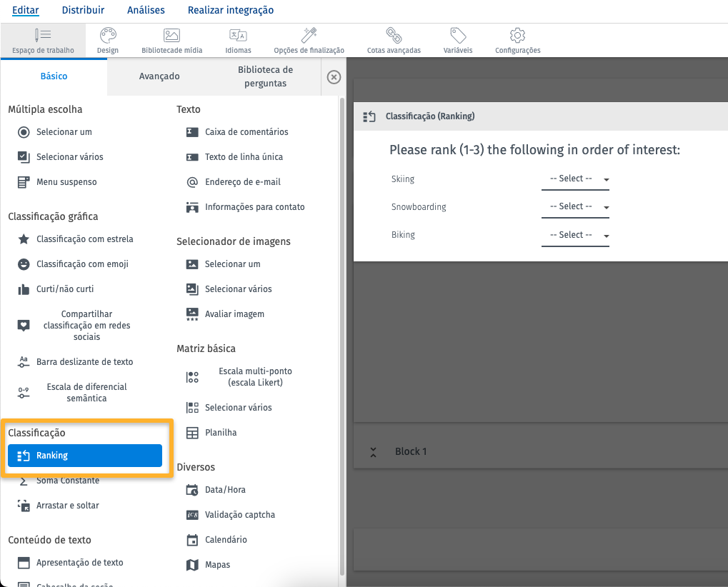Add matrix Selecionar vários question
Viewport: 728px width, 587px height.
(x=229, y=408)
